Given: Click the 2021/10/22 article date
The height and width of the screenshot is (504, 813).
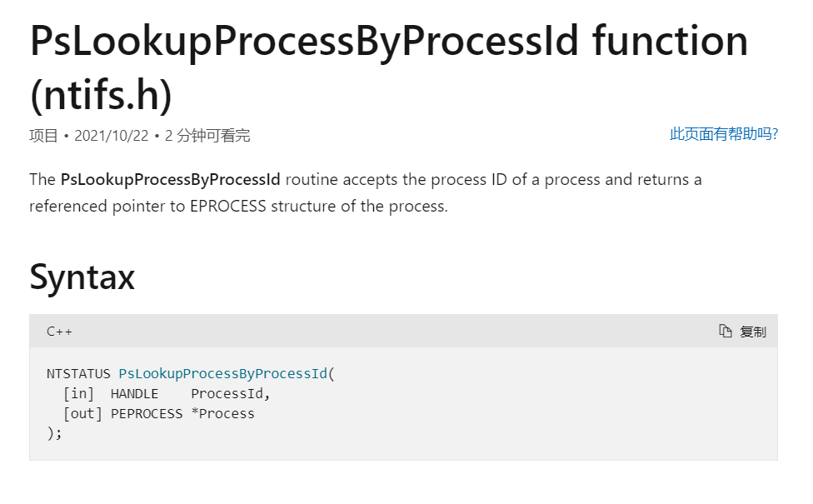Looking at the screenshot, I should [112, 136].
